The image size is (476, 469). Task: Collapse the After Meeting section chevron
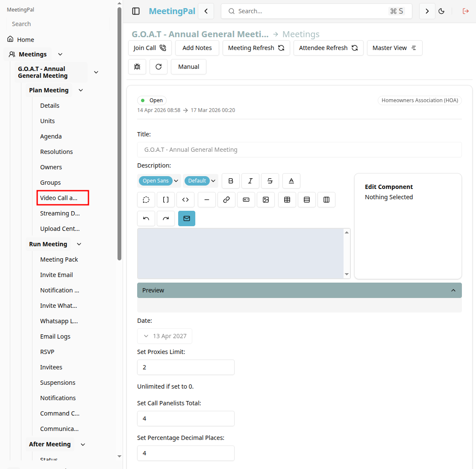coord(83,444)
